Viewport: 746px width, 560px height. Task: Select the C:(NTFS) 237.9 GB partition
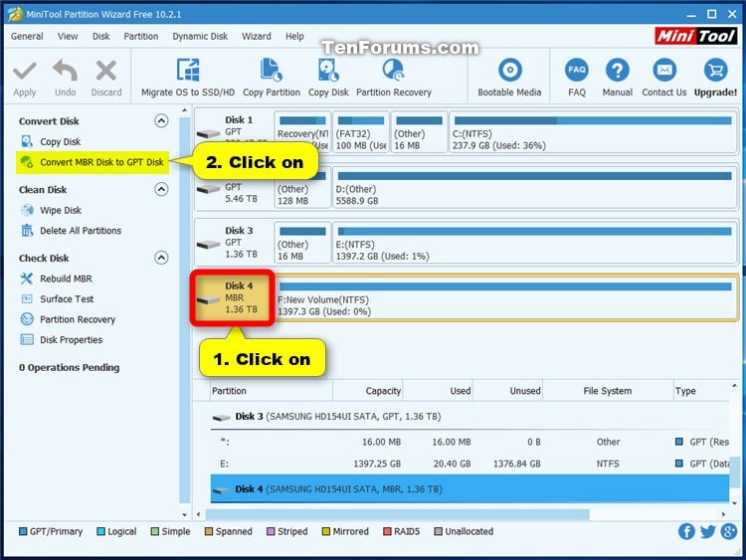[x=593, y=132]
